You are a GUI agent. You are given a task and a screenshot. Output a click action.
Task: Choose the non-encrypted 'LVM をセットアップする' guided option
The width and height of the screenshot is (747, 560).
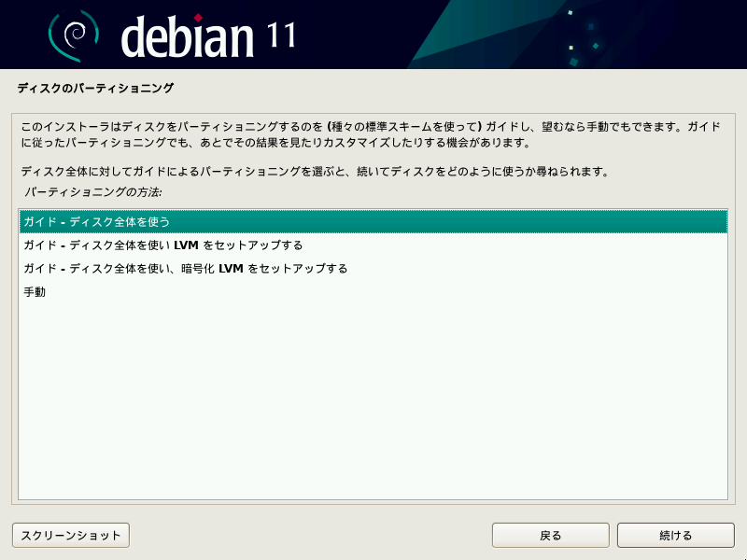tap(373, 245)
